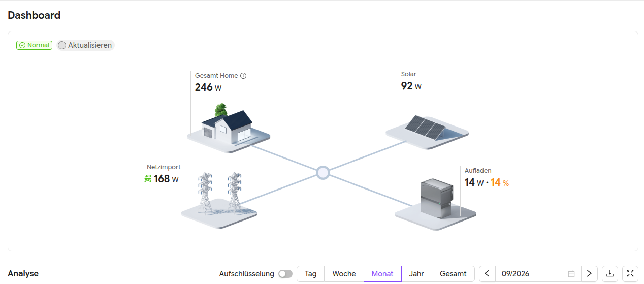
Task: Click the Dashboard page title
Action: pos(34,15)
